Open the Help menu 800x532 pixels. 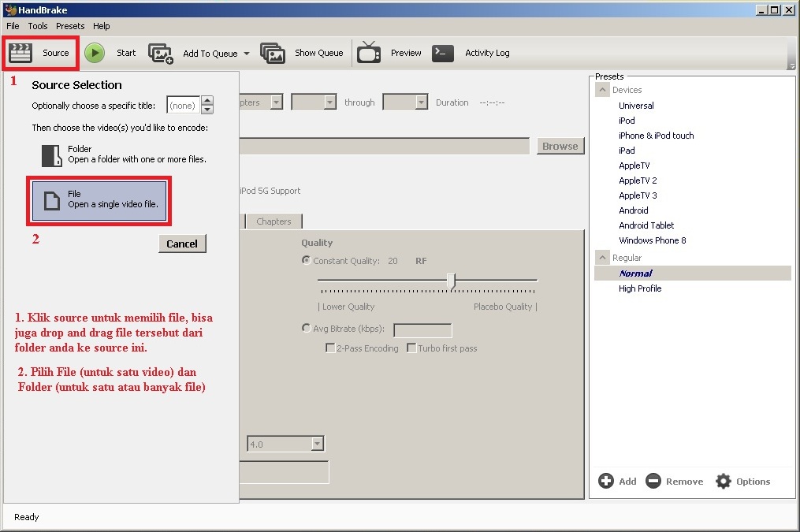click(101, 26)
